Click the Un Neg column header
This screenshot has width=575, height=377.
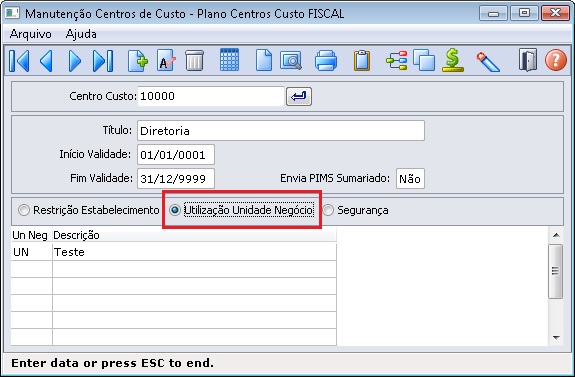coord(30,235)
